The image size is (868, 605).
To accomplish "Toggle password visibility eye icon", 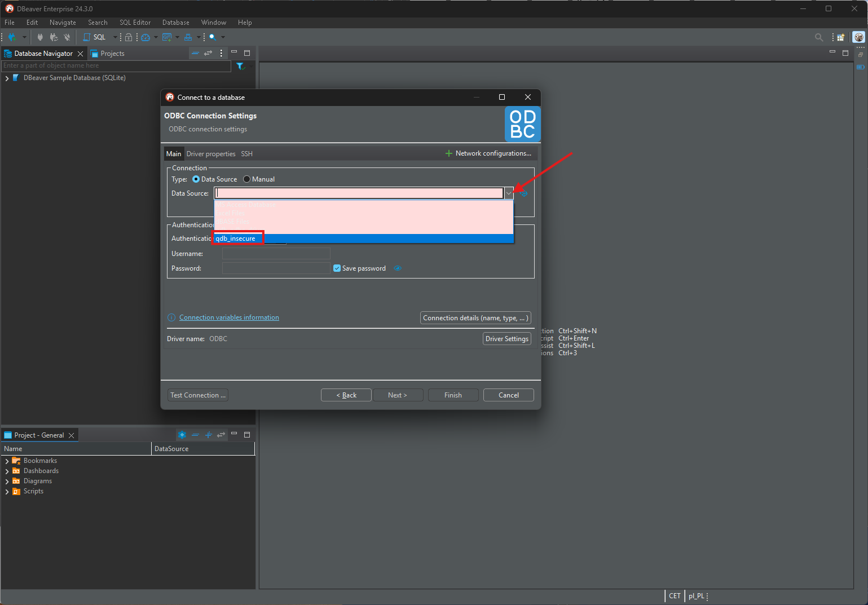I will (398, 268).
